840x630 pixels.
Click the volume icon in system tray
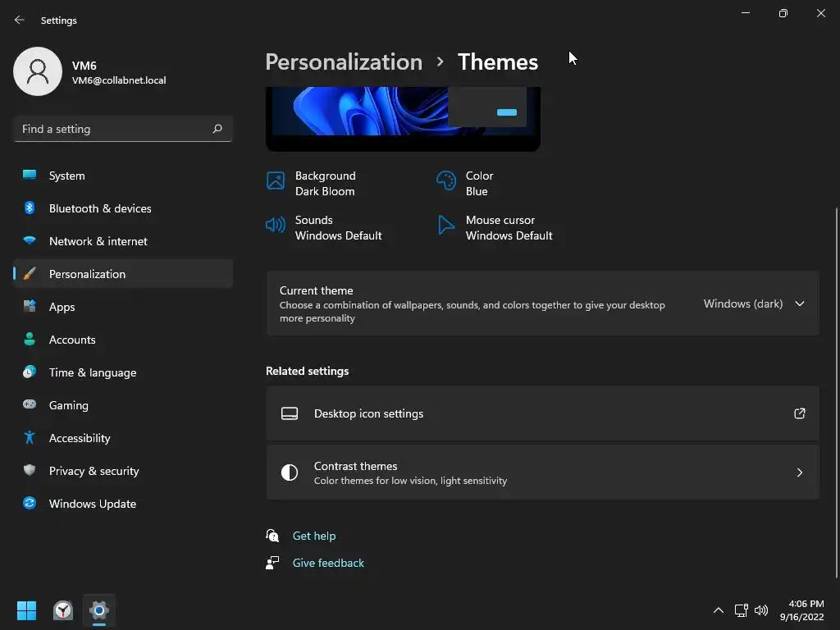pyautogui.click(x=761, y=610)
